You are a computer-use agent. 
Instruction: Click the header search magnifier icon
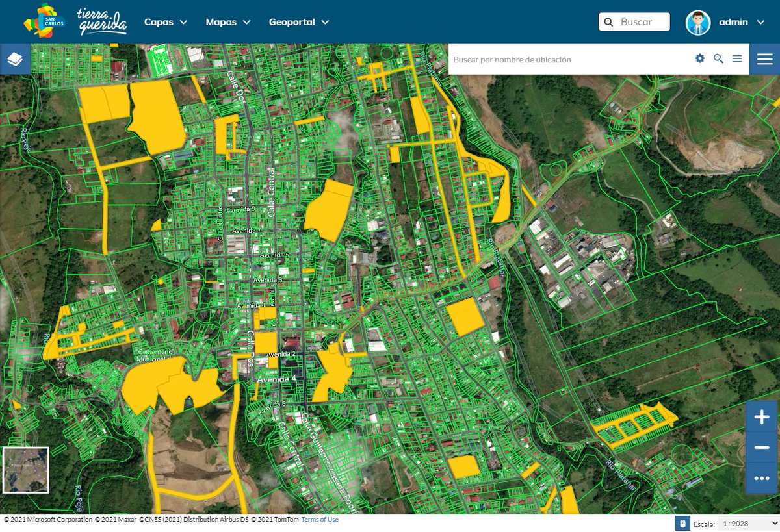[x=608, y=22]
